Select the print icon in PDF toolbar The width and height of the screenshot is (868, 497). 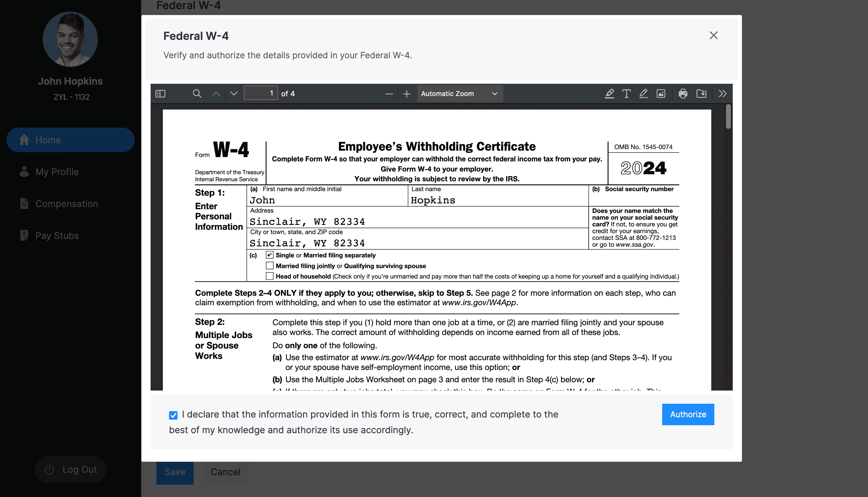coord(682,94)
